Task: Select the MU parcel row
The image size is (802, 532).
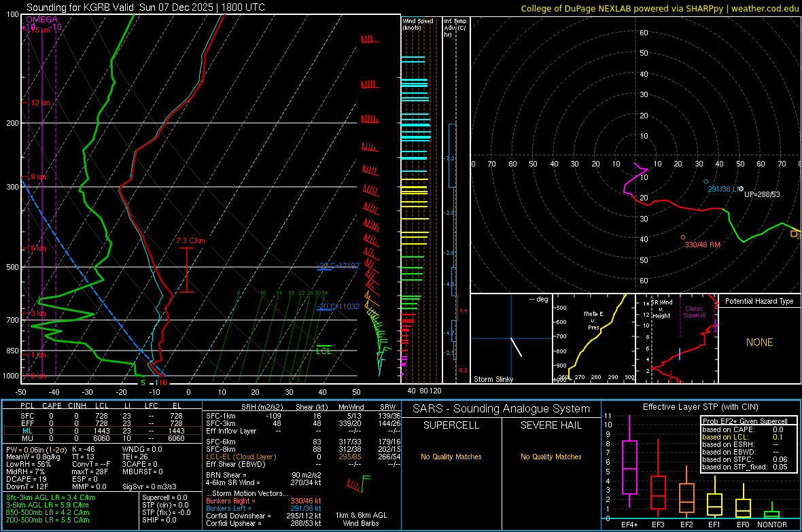Action: click(102, 438)
